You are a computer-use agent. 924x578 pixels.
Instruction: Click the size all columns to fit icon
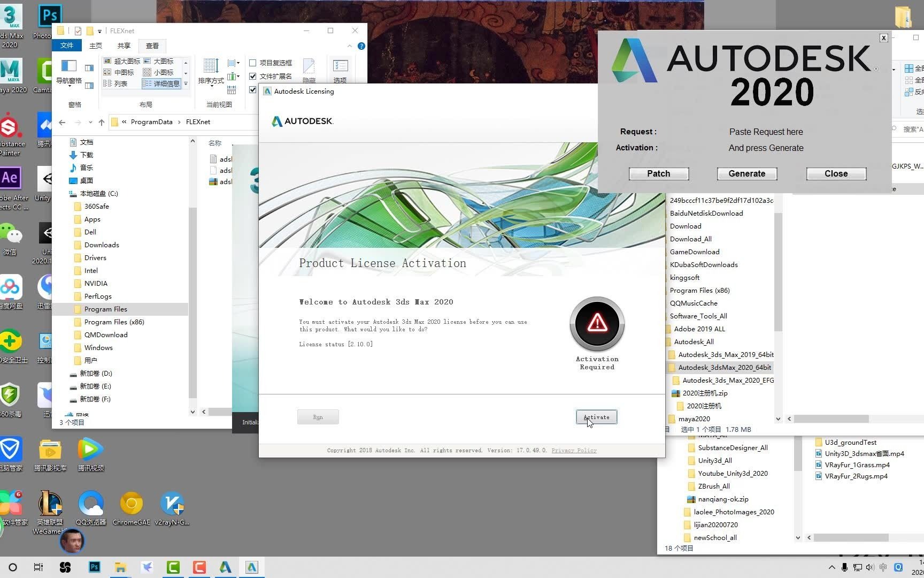click(x=232, y=89)
